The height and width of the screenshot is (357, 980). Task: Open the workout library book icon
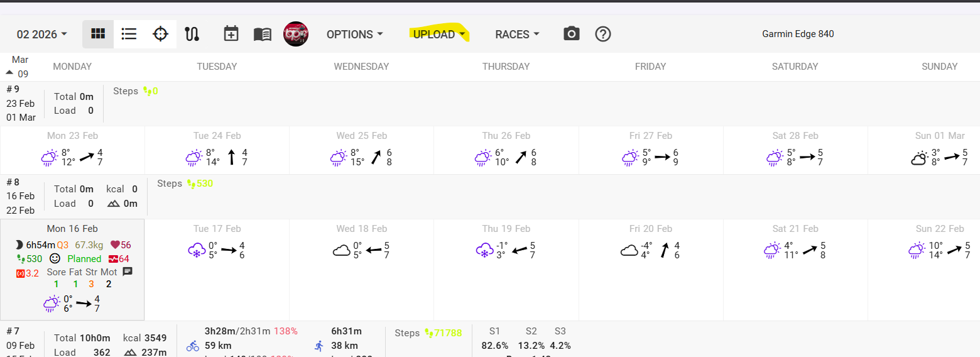263,34
